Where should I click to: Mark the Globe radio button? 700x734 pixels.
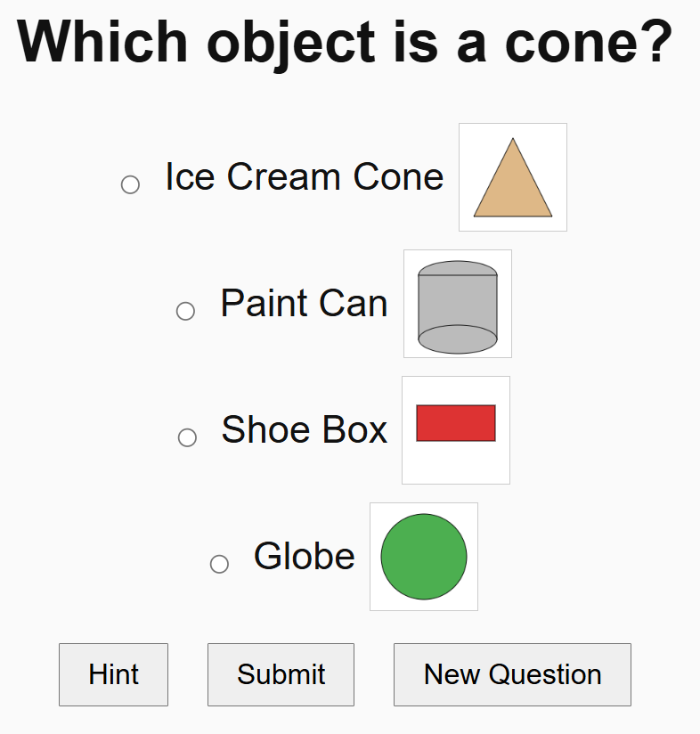coord(219,564)
